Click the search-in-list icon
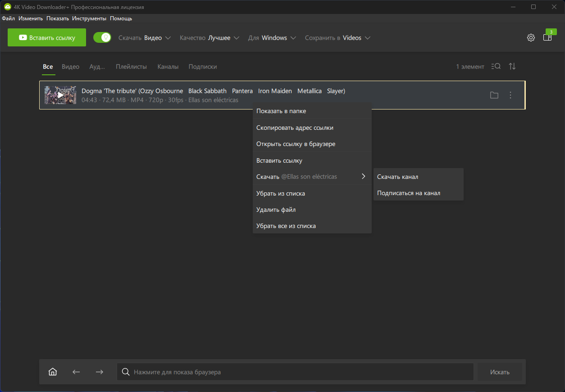The image size is (565, 392). [x=496, y=66]
